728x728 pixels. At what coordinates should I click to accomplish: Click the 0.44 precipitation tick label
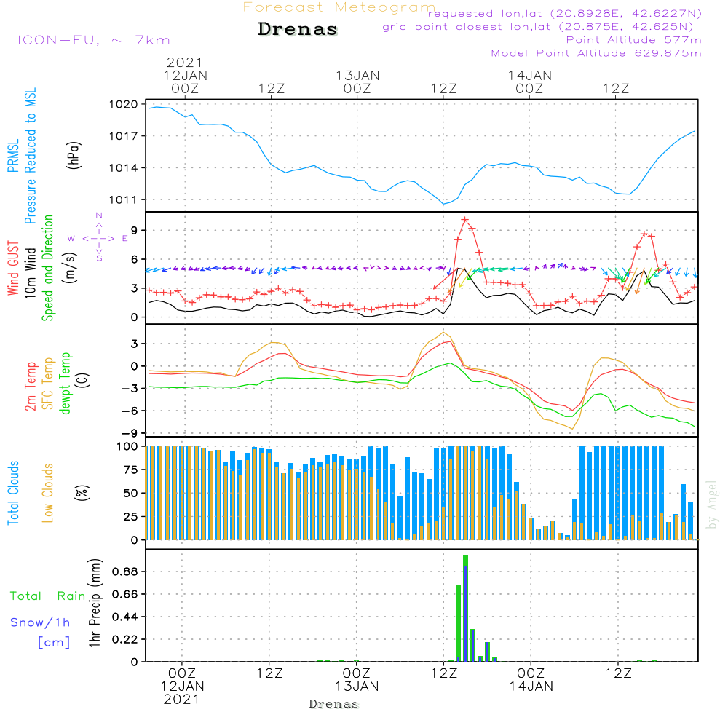point(125,617)
